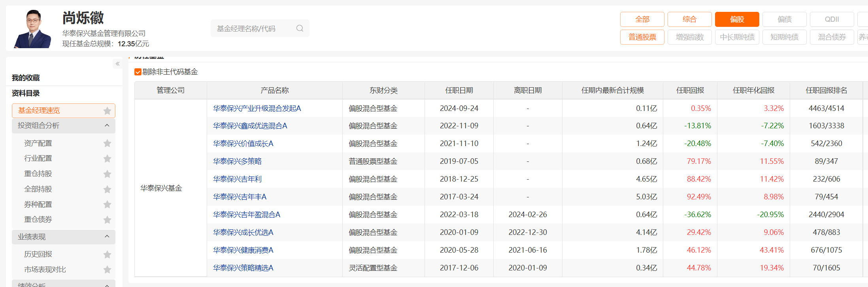
Task: Choose the 普通股票 sub-filter
Action: coord(642,37)
